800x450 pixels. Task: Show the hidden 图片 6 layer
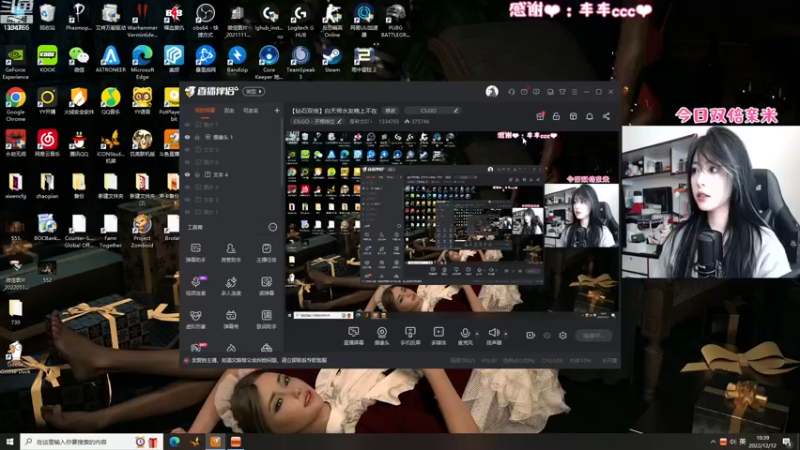[187, 162]
